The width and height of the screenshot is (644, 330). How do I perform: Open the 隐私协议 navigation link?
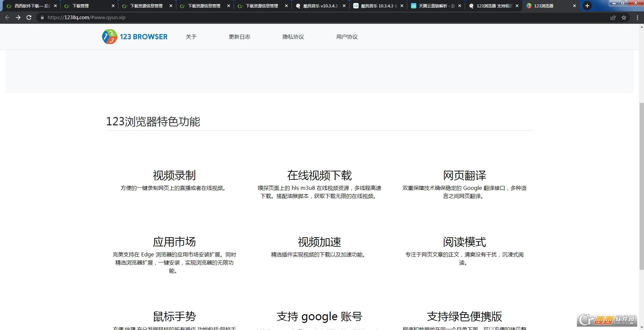pyautogui.click(x=293, y=37)
